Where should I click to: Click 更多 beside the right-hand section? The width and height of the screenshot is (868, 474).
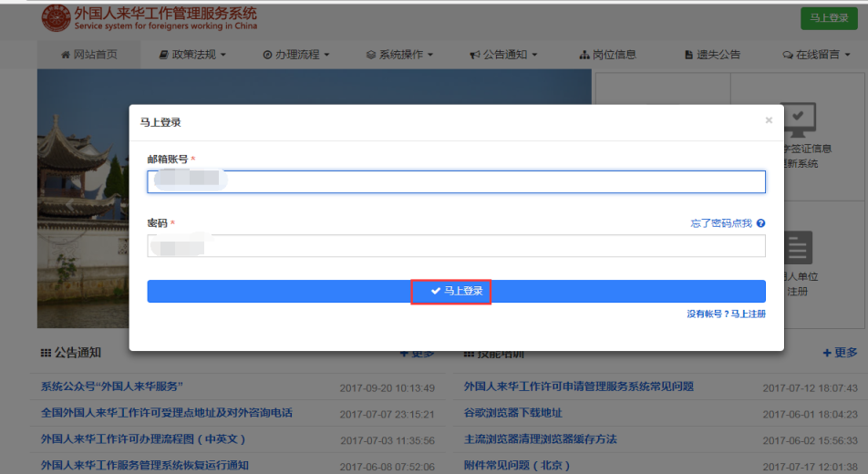point(840,353)
